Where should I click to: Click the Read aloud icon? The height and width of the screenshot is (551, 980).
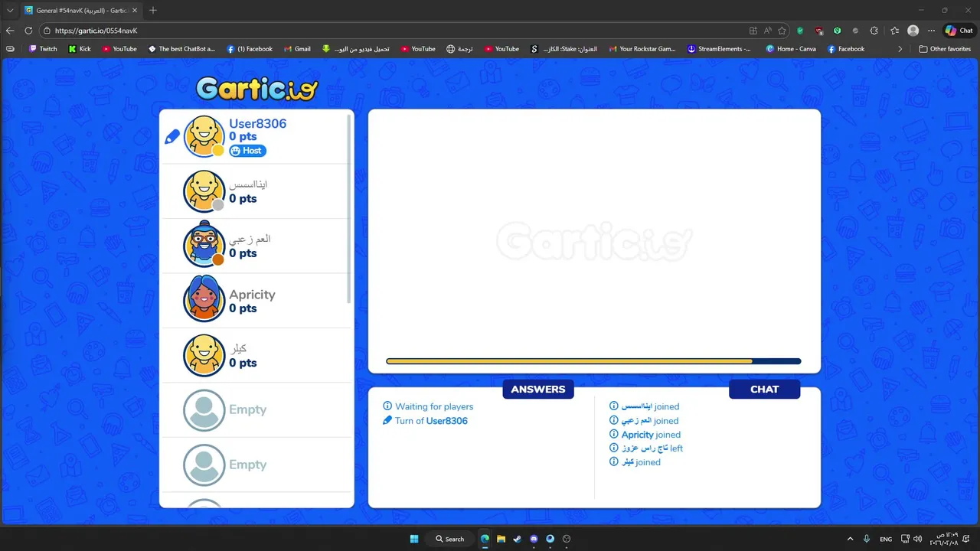point(767,31)
